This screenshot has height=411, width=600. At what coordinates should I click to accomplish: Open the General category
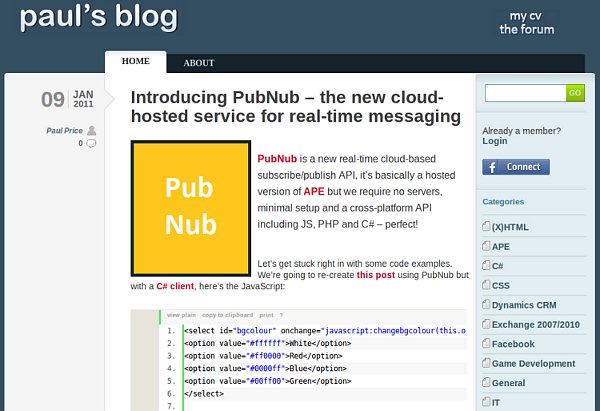pyautogui.click(x=509, y=383)
